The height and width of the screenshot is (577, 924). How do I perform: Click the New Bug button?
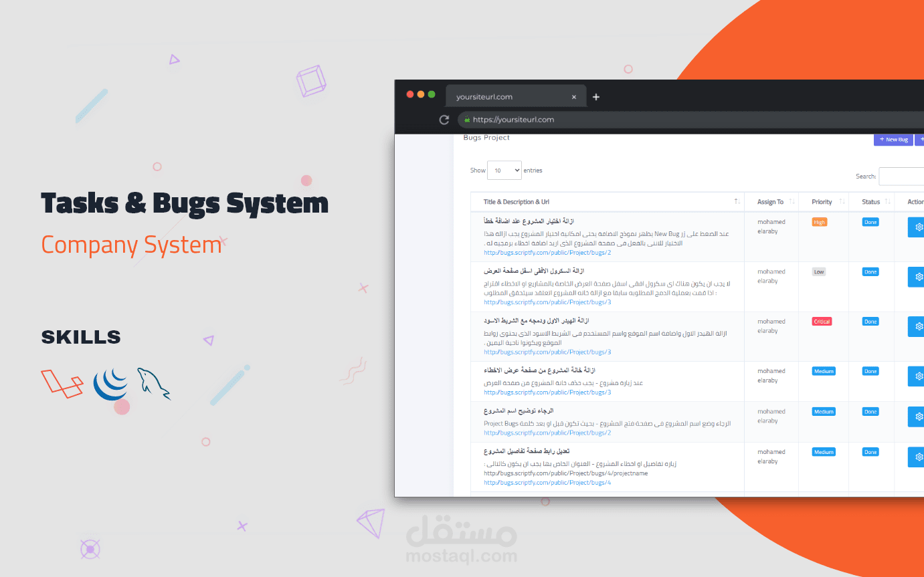(893, 139)
